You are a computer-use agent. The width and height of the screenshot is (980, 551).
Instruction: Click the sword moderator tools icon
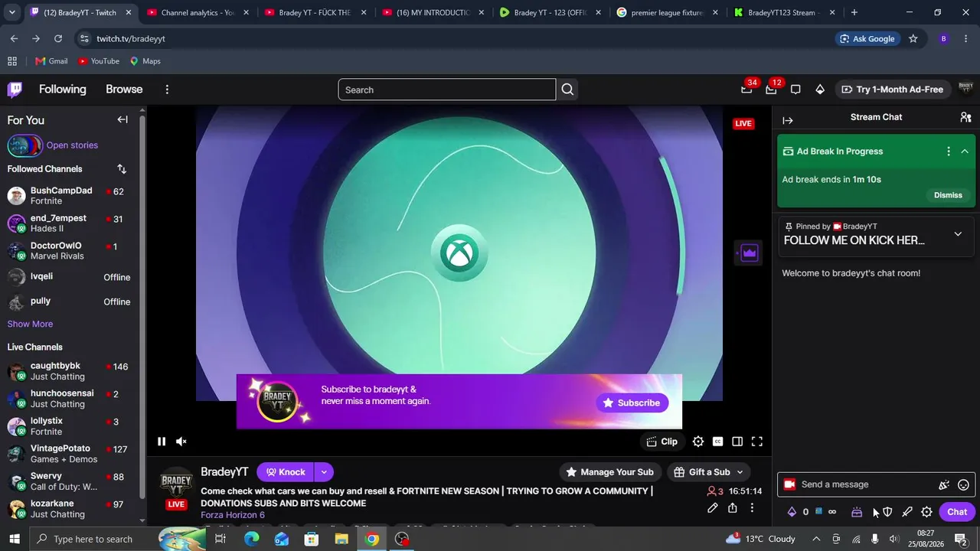tap(907, 512)
